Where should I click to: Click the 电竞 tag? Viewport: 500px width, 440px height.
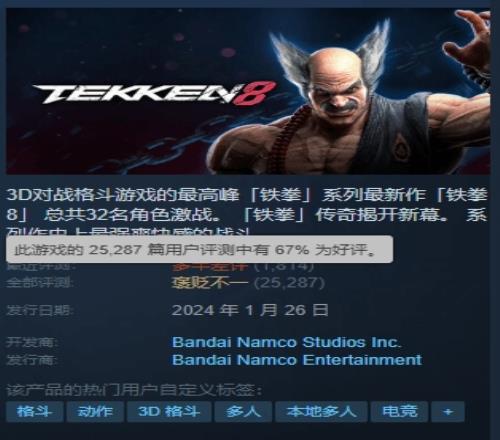click(399, 411)
